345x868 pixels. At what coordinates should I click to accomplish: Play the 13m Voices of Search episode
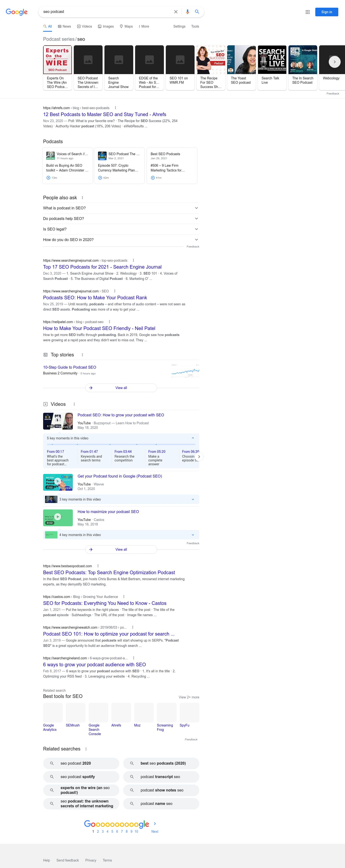tap(48, 177)
